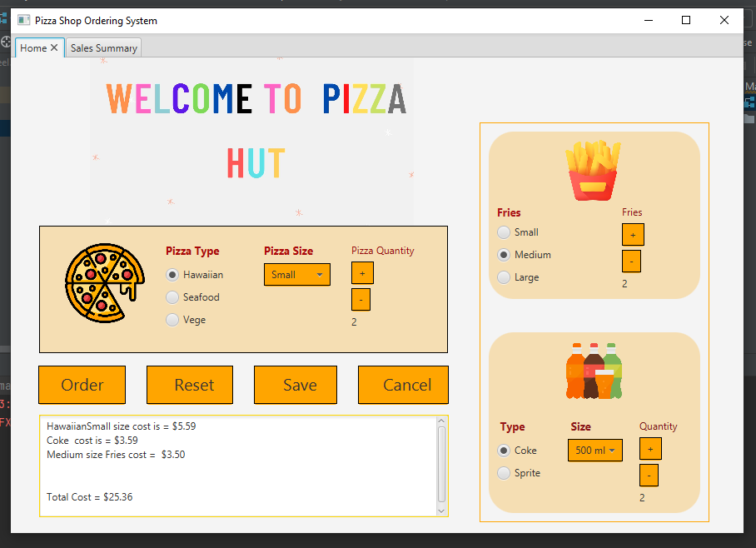This screenshot has width=756, height=548.
Task: Click the pizza image icon
Action: [105, 282]
